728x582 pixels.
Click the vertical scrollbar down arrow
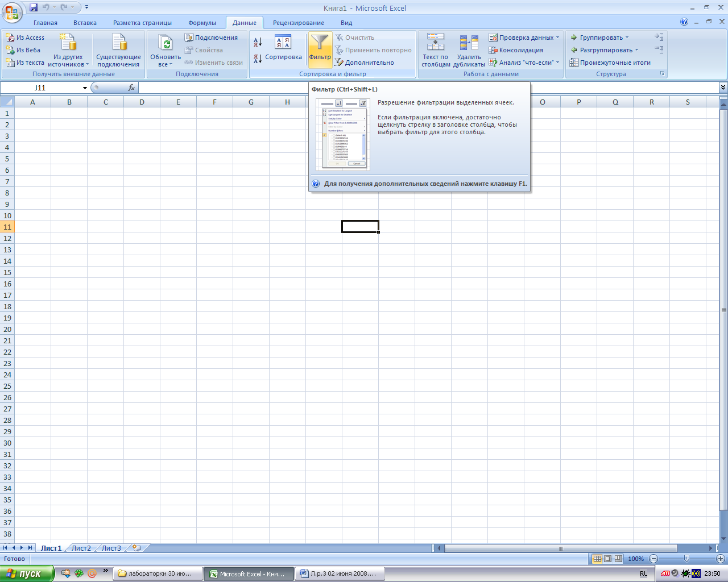pyautogui.click(x=723, y=538)
